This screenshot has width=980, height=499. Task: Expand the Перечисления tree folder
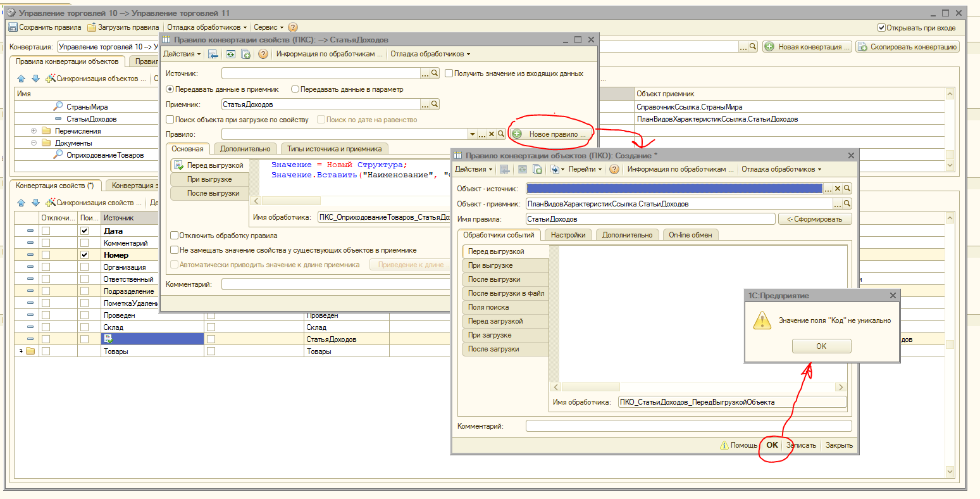coord(34,131)
